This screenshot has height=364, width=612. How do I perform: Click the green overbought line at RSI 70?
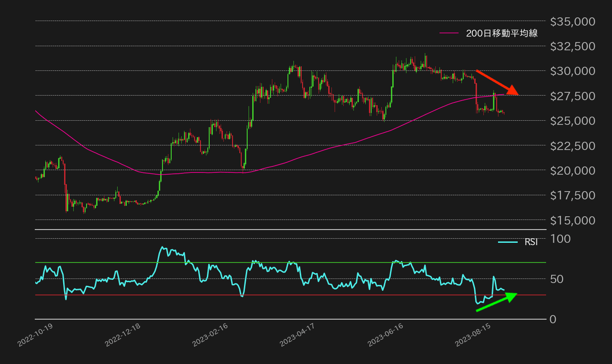275,262
